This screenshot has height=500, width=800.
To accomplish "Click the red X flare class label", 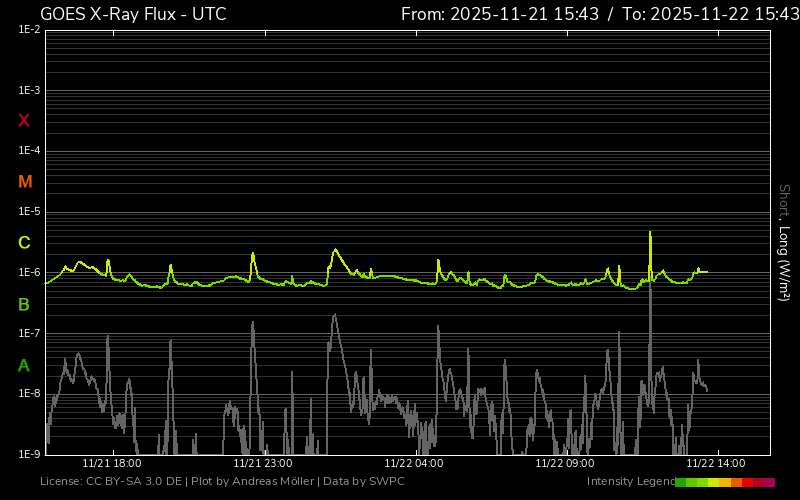I will (x=24, y=121).
